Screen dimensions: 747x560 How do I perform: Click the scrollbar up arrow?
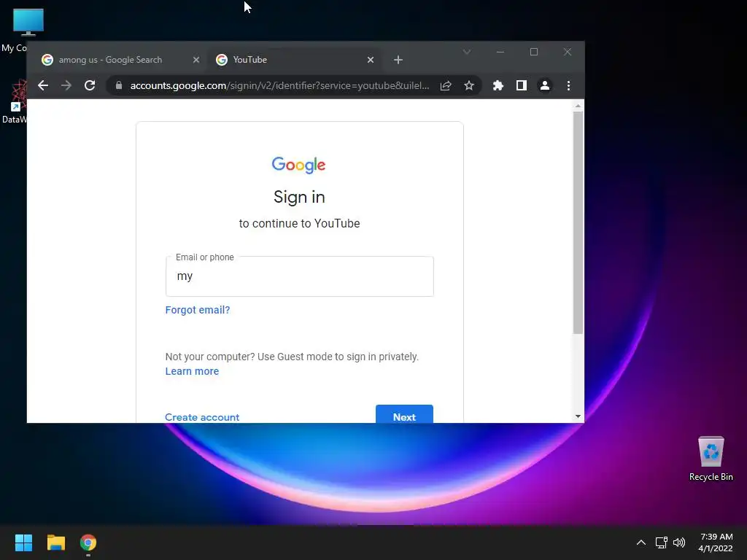[x=578, y=106]
